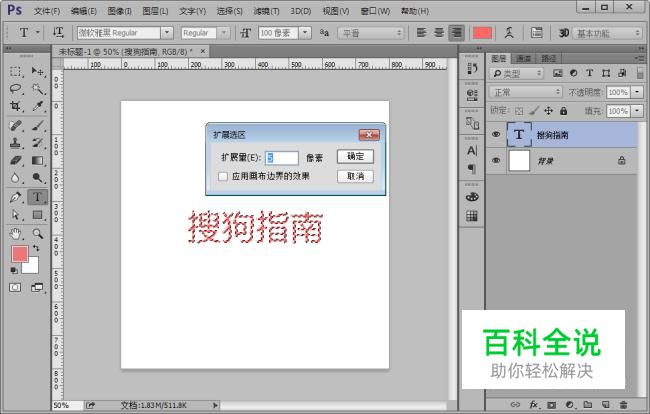
Task: Select the Move tool
Action: coord(37,71)
